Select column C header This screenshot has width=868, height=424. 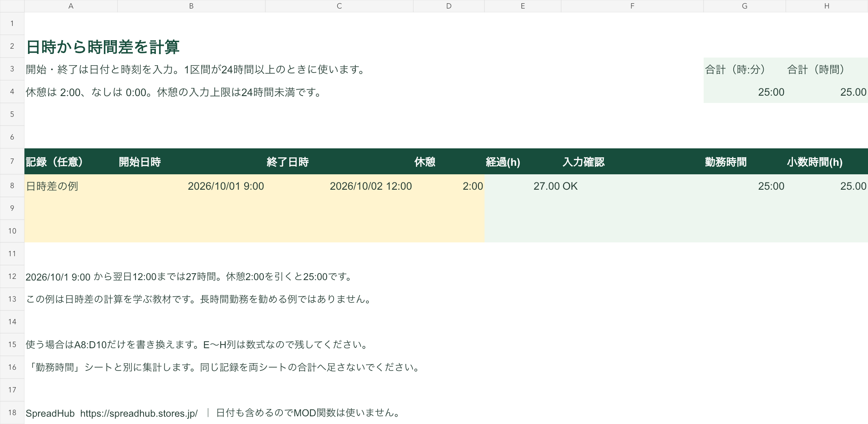[x=339, y=6]
